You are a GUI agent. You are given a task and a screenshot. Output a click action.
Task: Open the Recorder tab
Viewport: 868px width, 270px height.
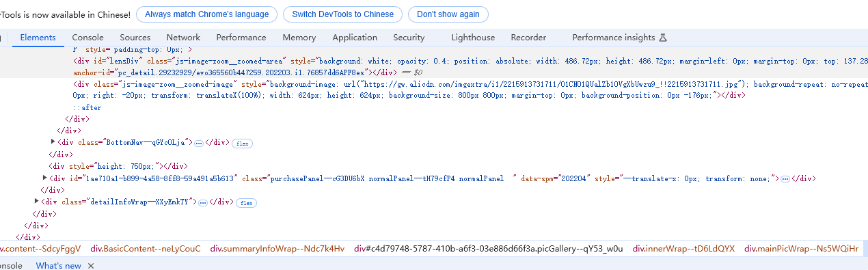point(528,38)
